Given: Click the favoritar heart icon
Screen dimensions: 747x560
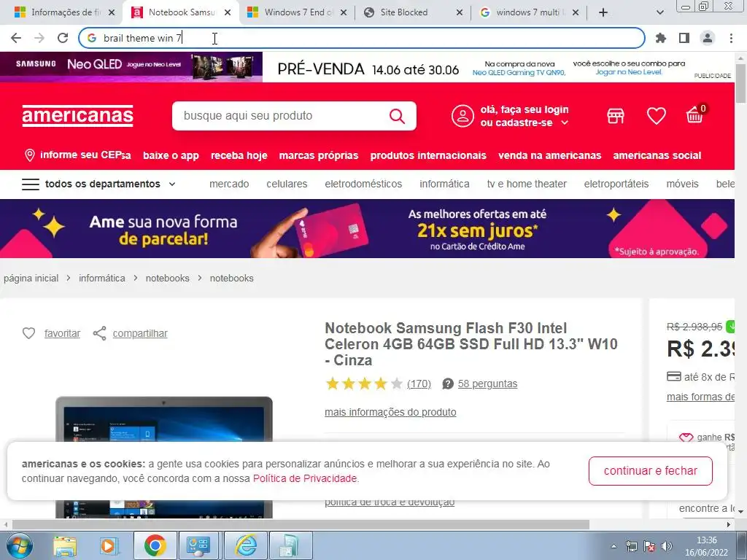Looking at the screenshot, I should coord(28,333).
